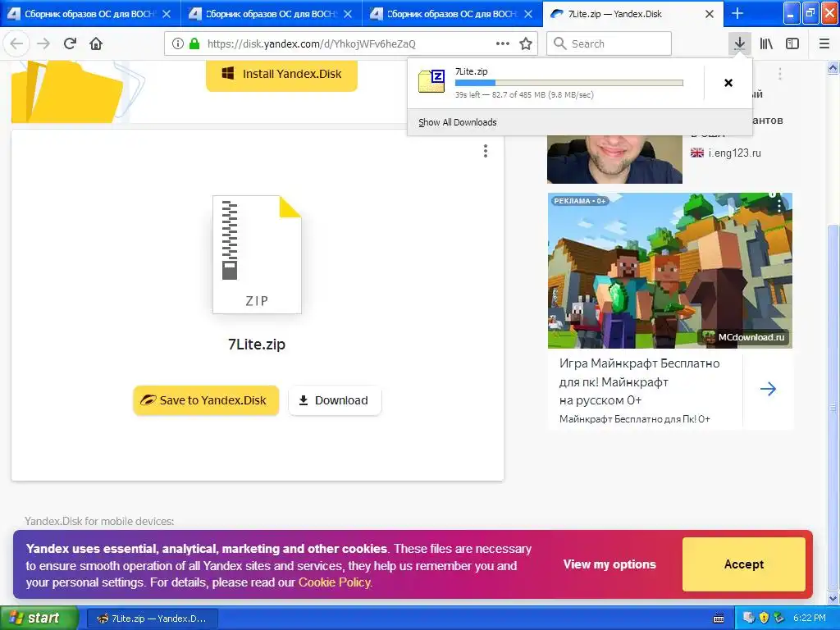Click the Download button
This screenshot has width=840, height=630.
[335, 400]
